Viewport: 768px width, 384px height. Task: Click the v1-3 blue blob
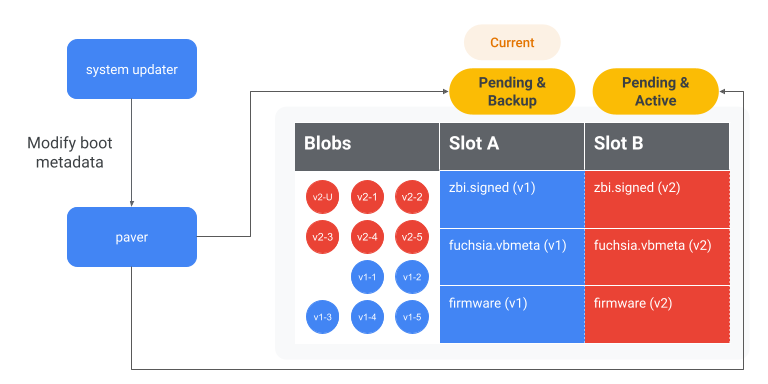(322, 317)
